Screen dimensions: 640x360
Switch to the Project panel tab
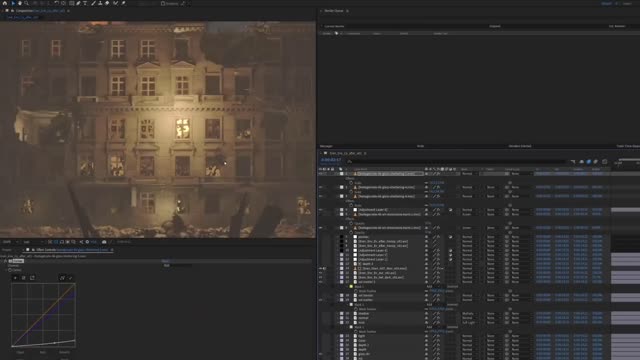point(7,250)
